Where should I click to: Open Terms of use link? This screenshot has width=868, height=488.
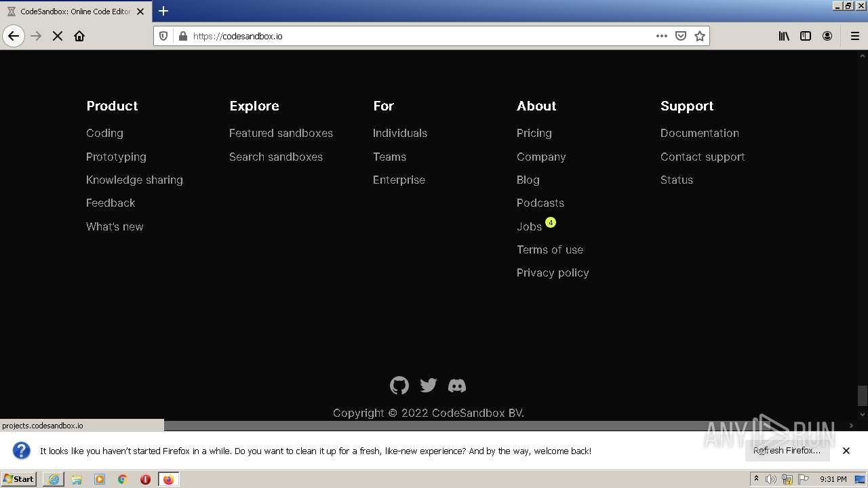(x=550, y=249)
